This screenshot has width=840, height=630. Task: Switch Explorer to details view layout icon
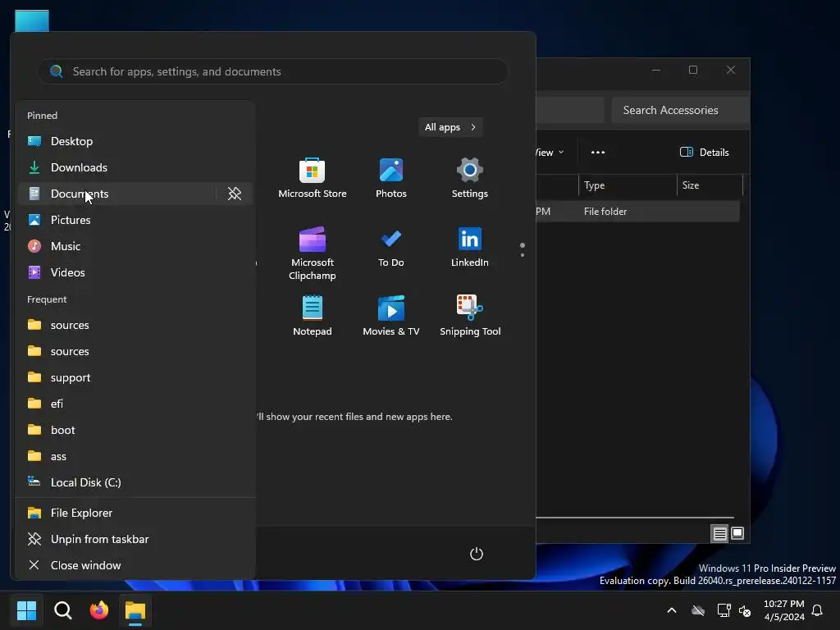(719, 533)
